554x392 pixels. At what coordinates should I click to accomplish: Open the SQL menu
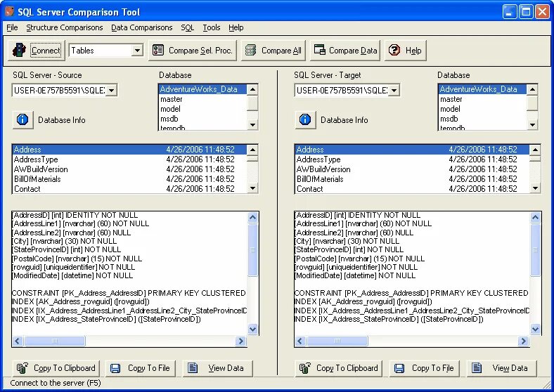(187, 27)
